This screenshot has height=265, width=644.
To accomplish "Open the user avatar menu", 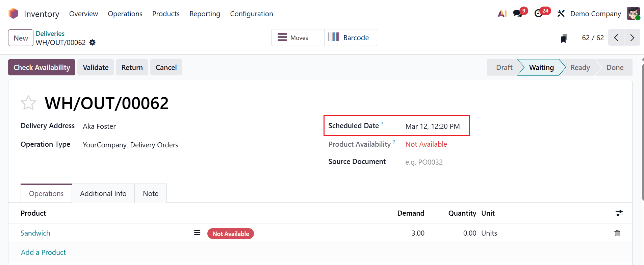I will pyautogui.click(x=633, y=14).
